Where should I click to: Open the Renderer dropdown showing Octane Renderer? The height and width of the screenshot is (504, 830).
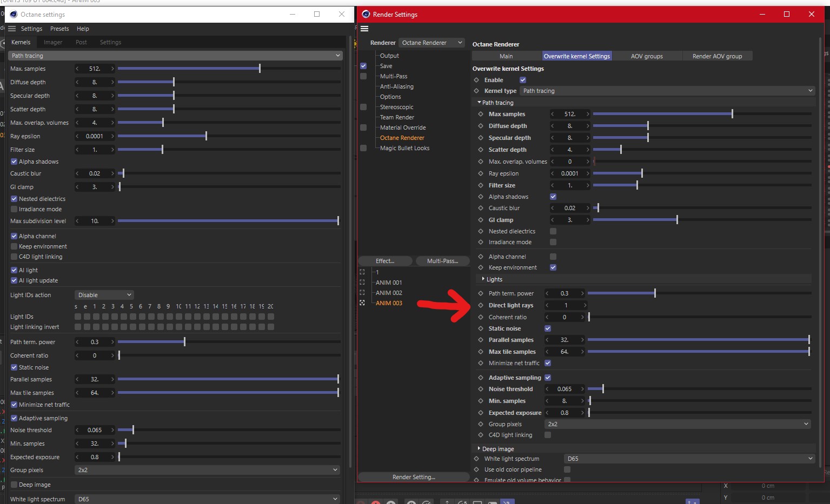coord(432,43)
